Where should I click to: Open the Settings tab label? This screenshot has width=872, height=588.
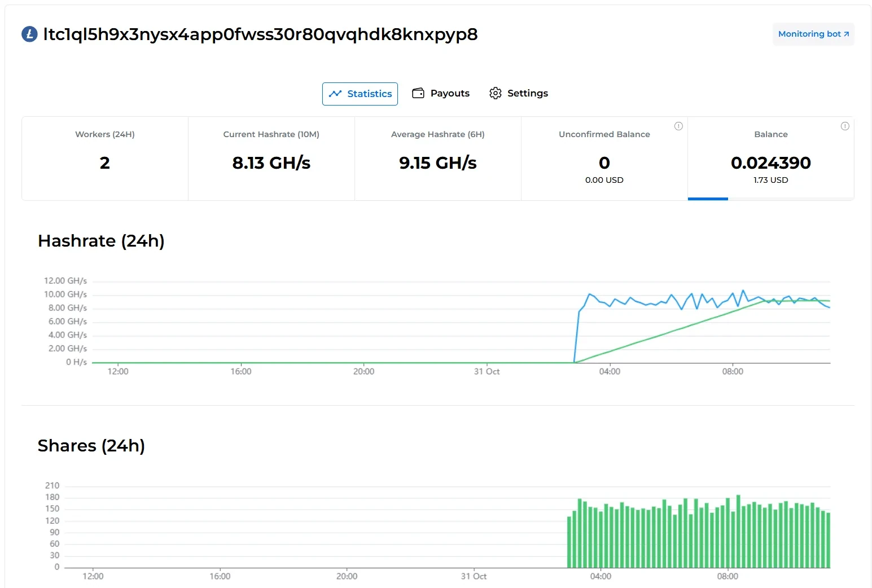[527, 93]
